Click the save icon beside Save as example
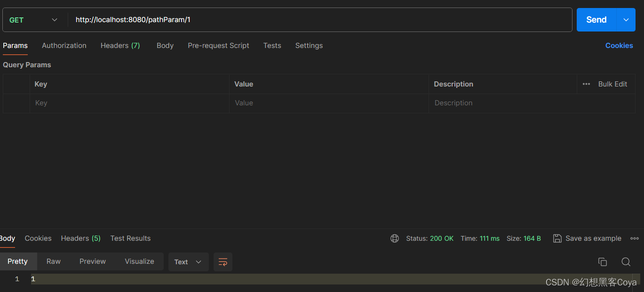The image size is (644, 292). 557,238
